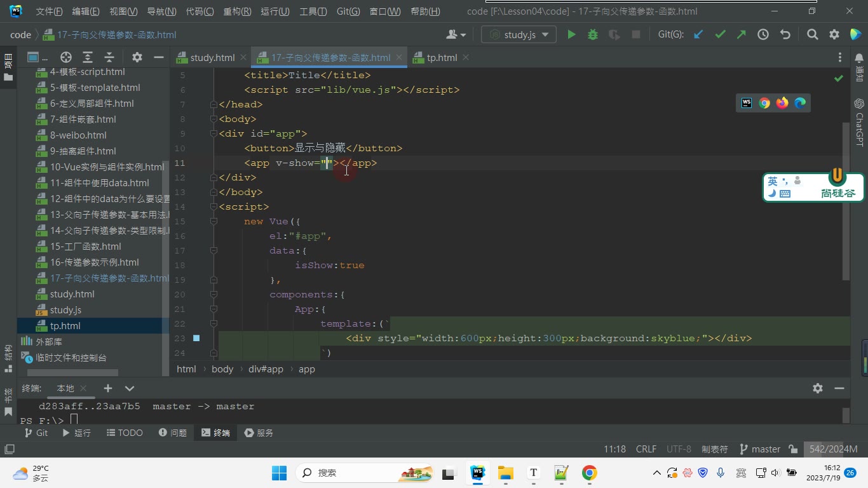Roll back changes with the undo arrow
The width and height of the screenshot is (868, 488).
point(785,35)
